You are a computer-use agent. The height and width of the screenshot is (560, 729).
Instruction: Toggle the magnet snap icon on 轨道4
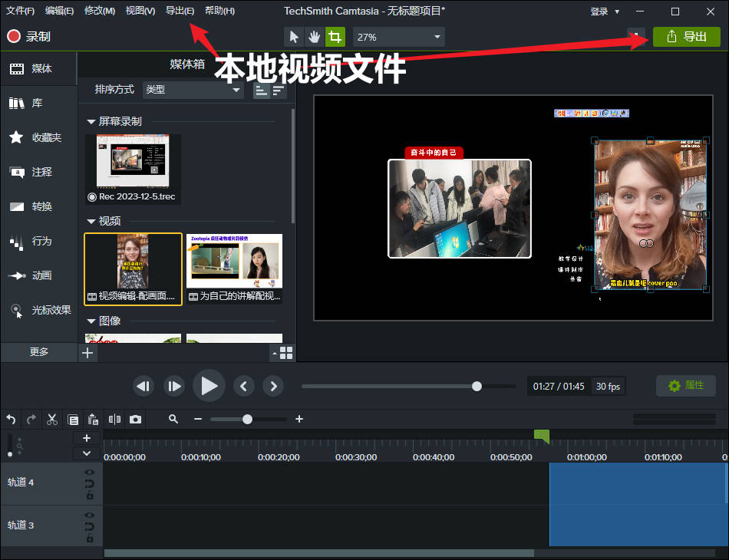pos(90,483)
